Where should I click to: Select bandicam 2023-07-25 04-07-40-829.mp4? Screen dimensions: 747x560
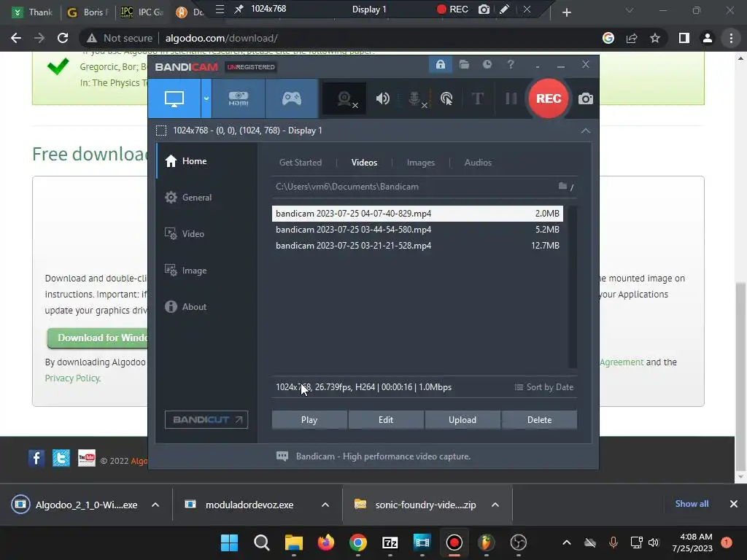pyautogui.click(x=417, y=214)
